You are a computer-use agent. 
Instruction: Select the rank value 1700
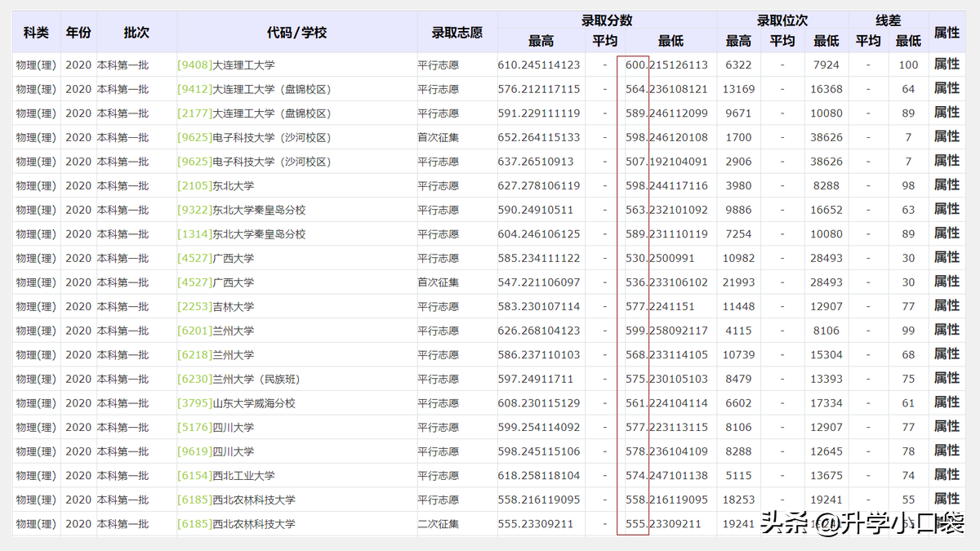(738, 138)
